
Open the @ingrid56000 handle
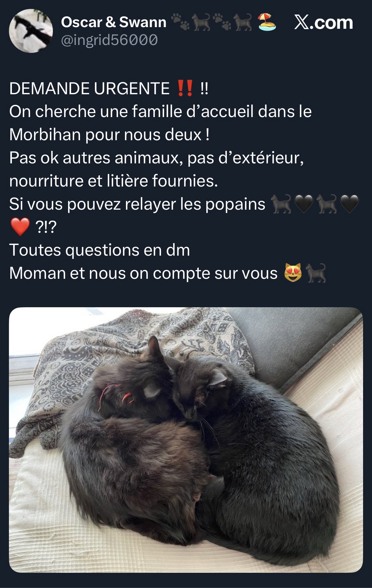109,40
